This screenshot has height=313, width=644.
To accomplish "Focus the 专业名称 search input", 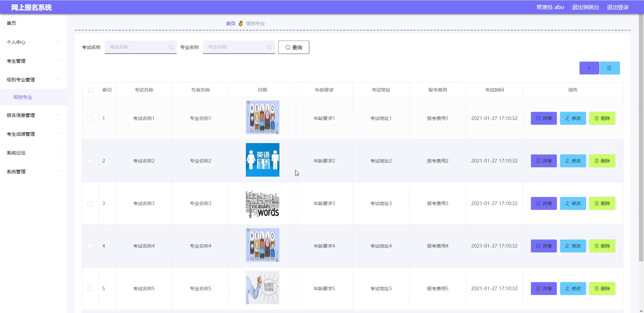I will click(239, 47).
